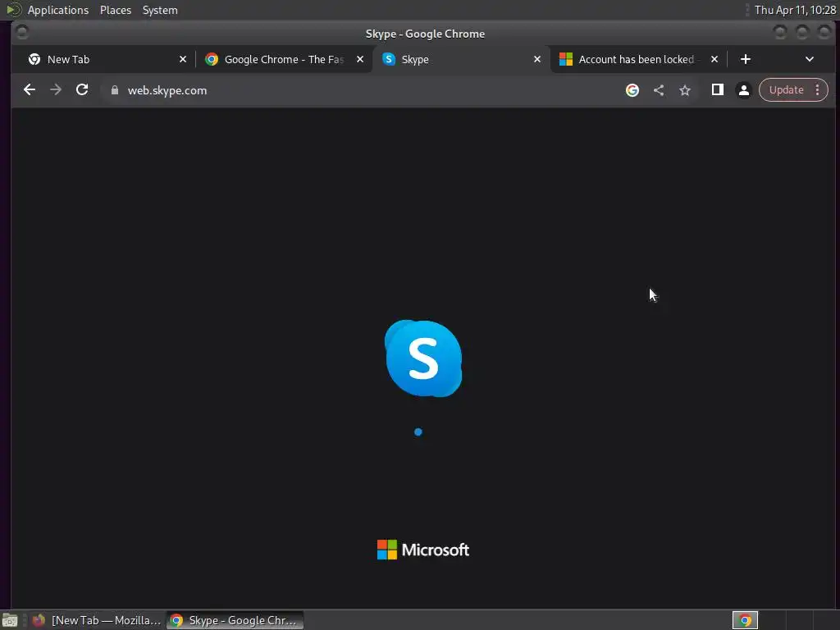Select the Skype - Google Chrome taskbar entry
Viewport: 840px width, 630px height.
click(x=235, y=620)
